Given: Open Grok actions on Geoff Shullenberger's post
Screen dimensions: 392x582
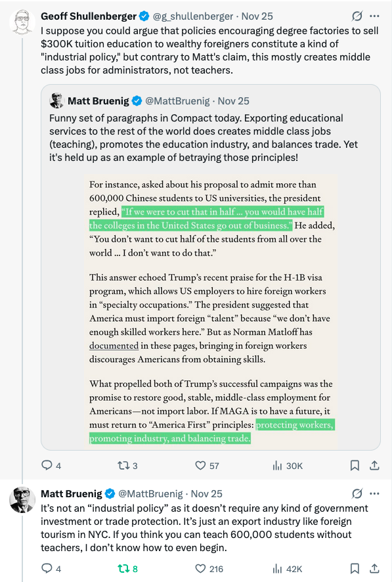Looking at the screenshot, I should pos(356,16).
